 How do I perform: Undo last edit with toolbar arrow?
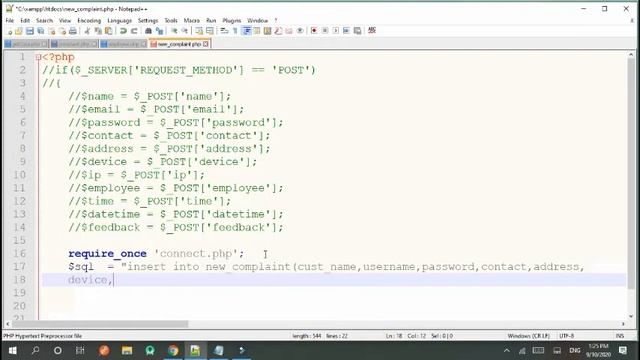123,31
